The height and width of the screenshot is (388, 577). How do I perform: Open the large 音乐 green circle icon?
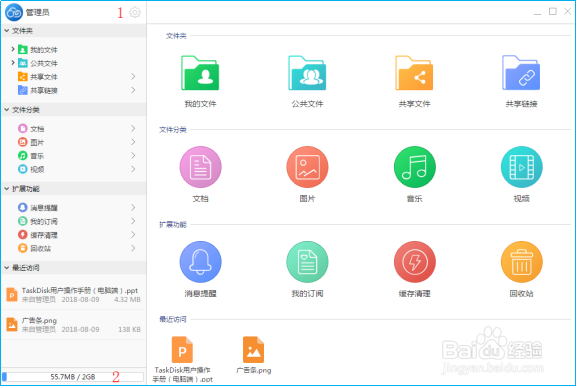pyautogui.click(x=415, y=167)
